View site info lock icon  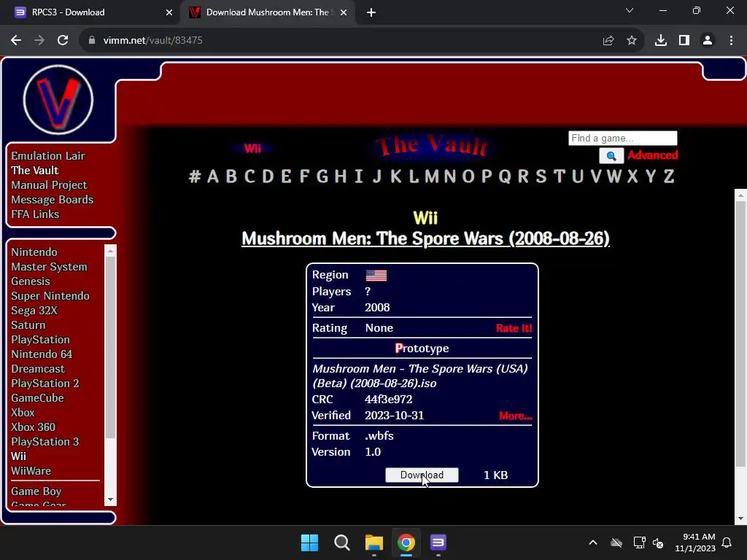point(92,41)
